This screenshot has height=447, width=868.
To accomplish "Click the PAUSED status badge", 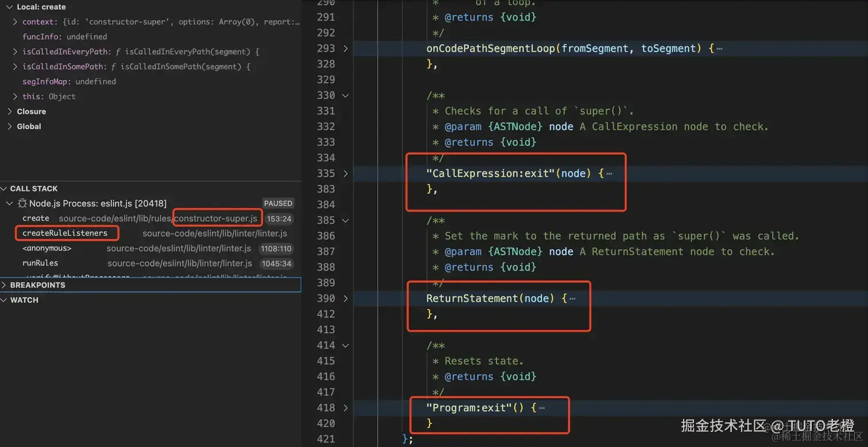I will click(278, 203).
